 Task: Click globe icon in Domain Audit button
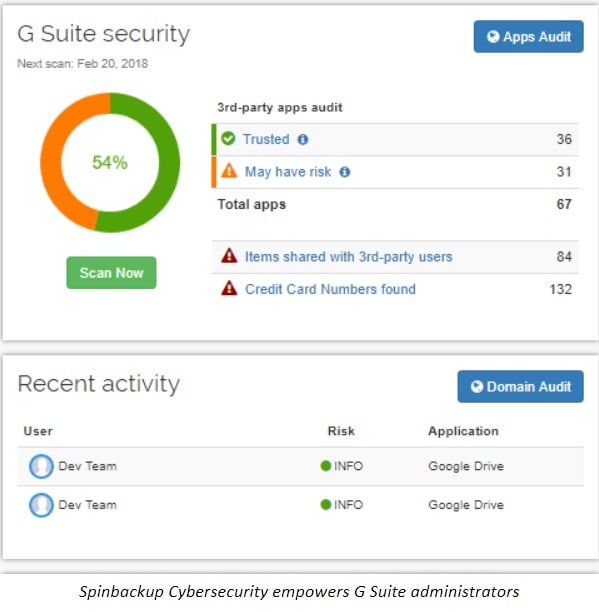pyautogui.click(x=476, y=386)
